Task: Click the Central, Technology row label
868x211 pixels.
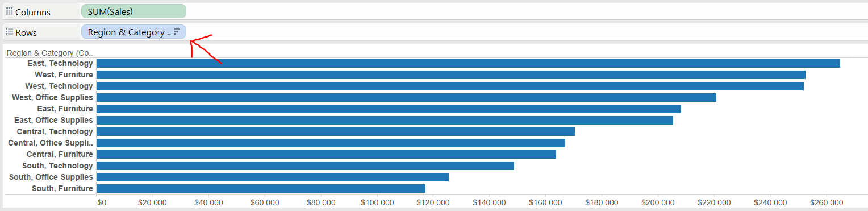Action: click(x=55, y=131)
